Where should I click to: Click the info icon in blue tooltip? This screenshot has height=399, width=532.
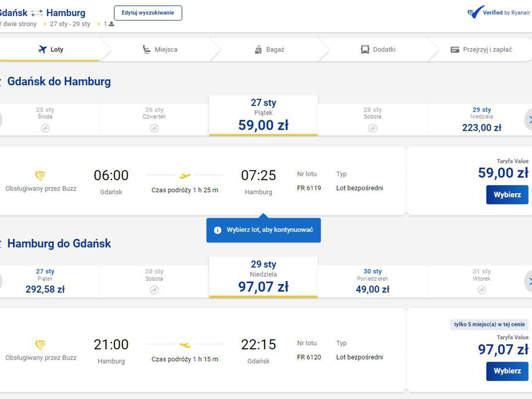[x=217, y=230]
